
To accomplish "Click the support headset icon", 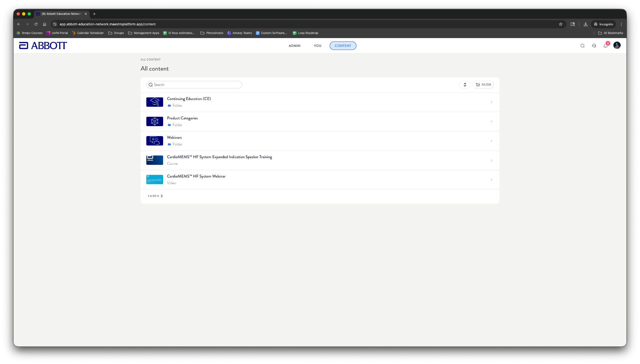I will pyautogui.click(x=594, y=46).
